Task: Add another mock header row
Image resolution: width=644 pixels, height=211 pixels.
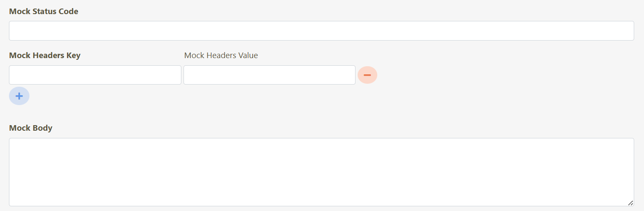Action: click(19, 96)
